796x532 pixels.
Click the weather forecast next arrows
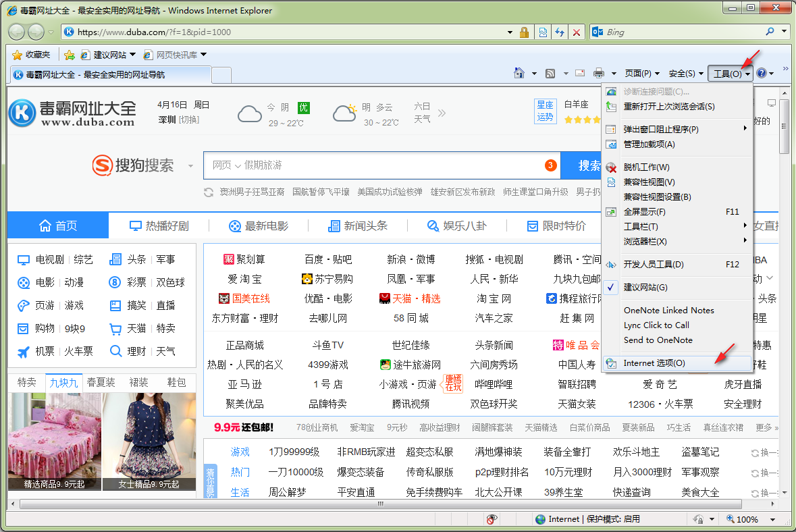coord(442,113)
